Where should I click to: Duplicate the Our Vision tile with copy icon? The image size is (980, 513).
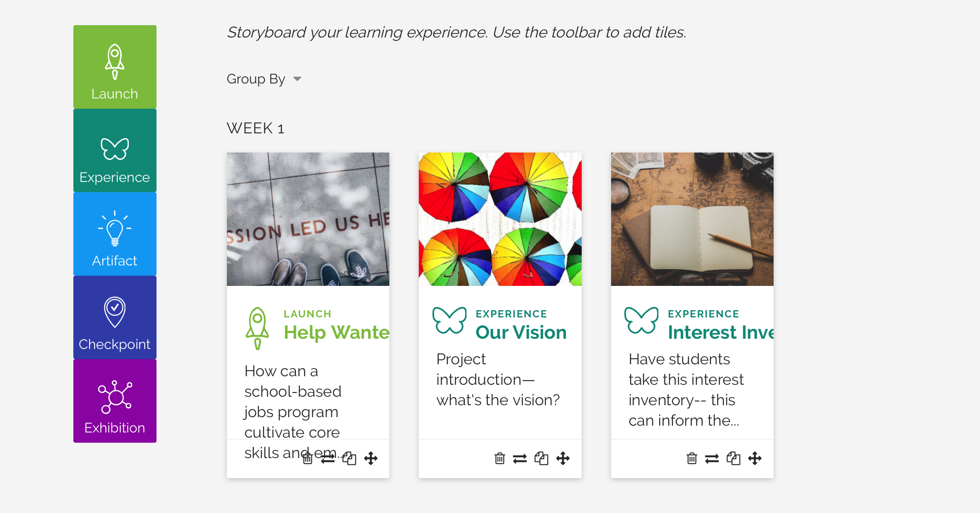point(541,458)
